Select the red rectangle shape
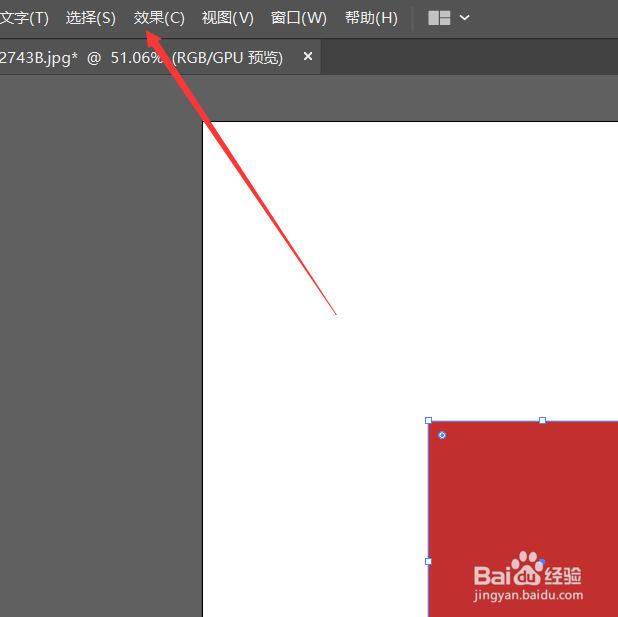This screenshot has height=617, width=618. [x=523, y=519]
